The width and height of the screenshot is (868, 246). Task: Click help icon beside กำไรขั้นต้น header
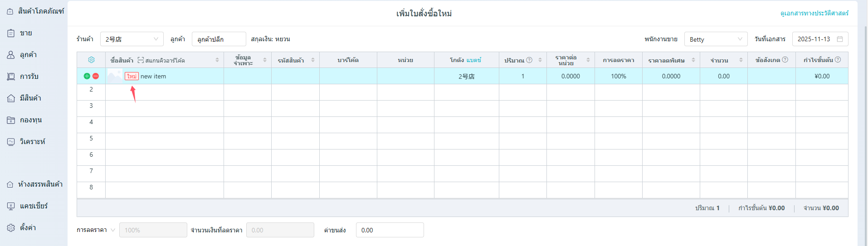point(838,60)
